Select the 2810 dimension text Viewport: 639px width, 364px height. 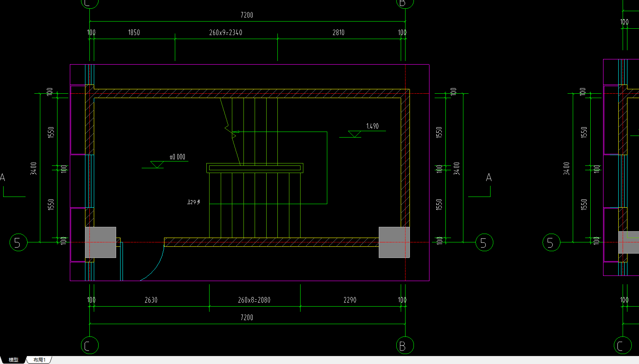(x=338, y=33)
